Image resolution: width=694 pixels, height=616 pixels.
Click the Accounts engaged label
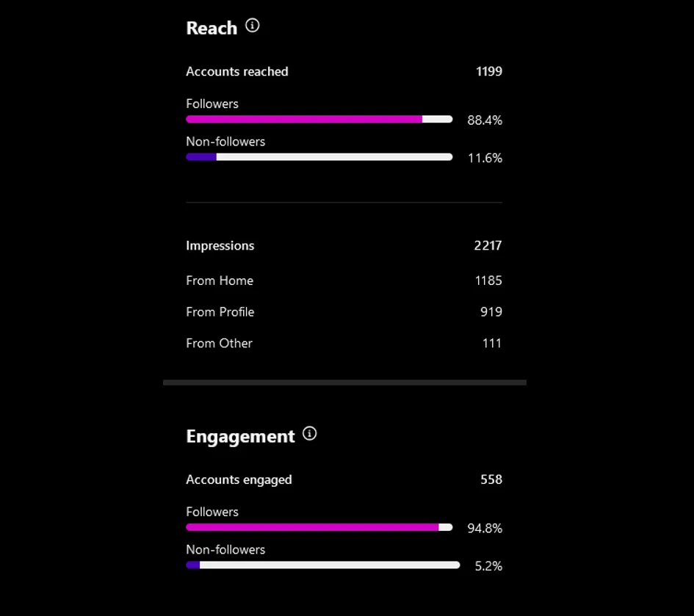point(239,479)
